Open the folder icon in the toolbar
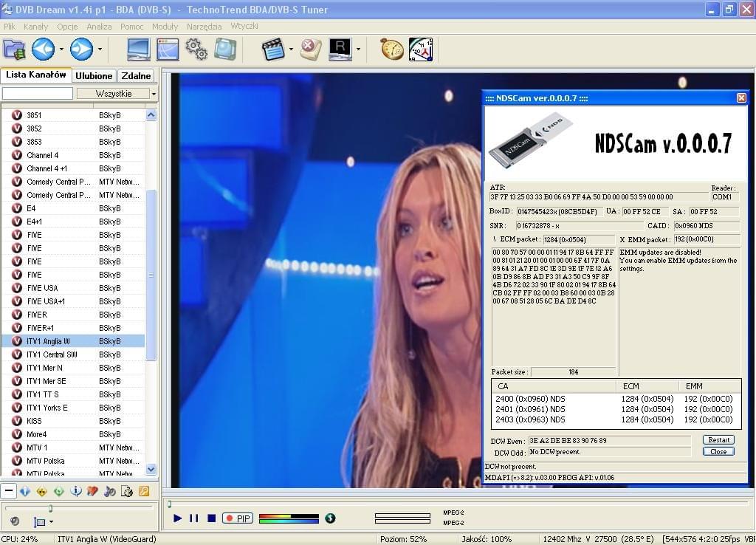 (14, 49)
